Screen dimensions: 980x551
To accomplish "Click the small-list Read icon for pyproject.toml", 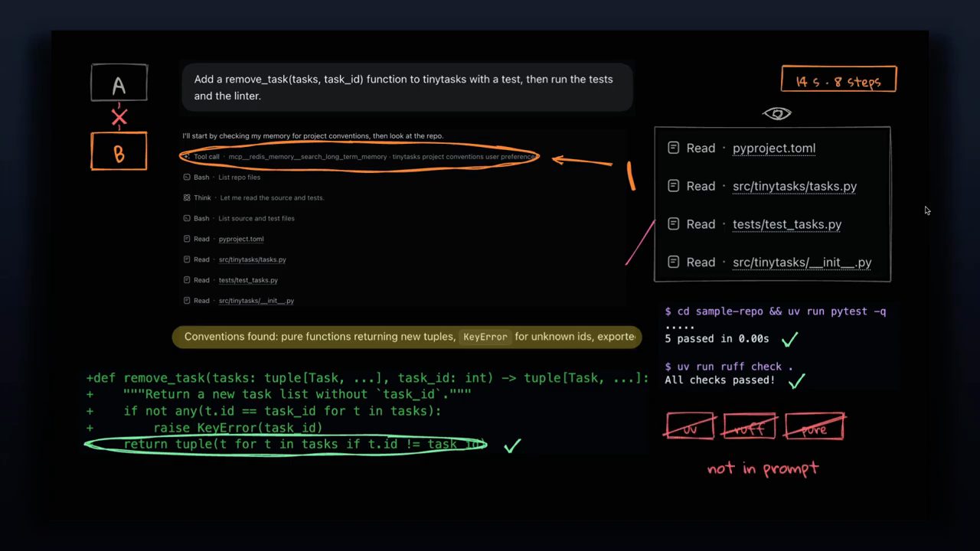I will (x=187, y=239).
